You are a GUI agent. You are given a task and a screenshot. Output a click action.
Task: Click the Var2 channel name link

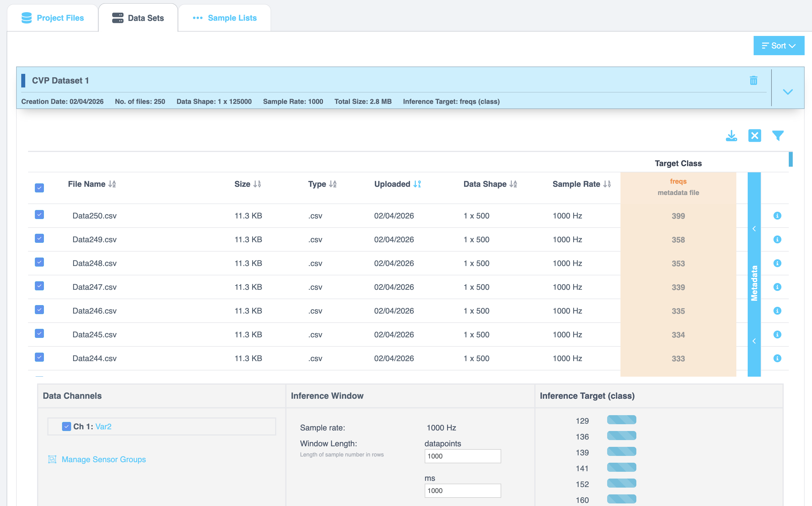pyautogui.click(x=103, y=426)
